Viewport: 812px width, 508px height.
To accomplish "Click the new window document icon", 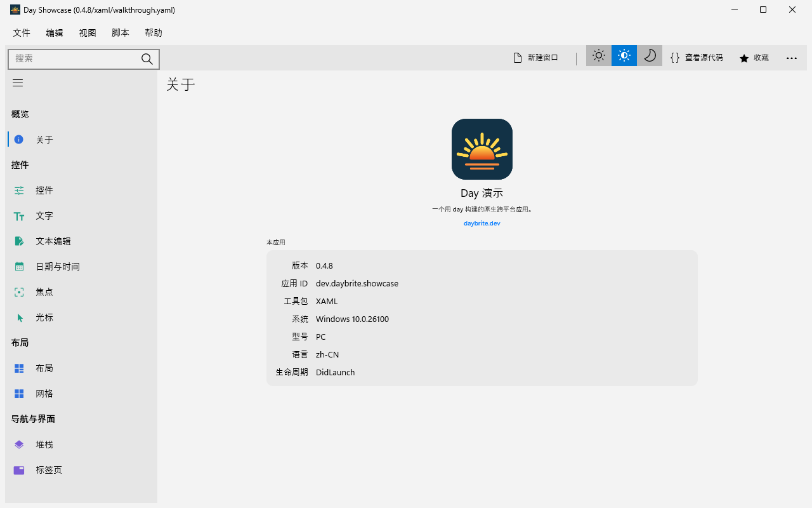I will [x=517, y=58].
